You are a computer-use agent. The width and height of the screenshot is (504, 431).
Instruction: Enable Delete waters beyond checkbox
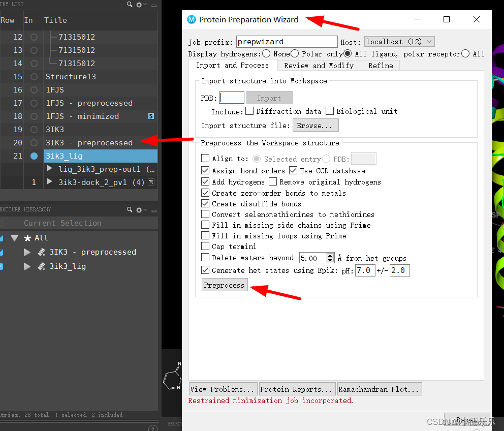pyautogui.click(x=205, y=258)
